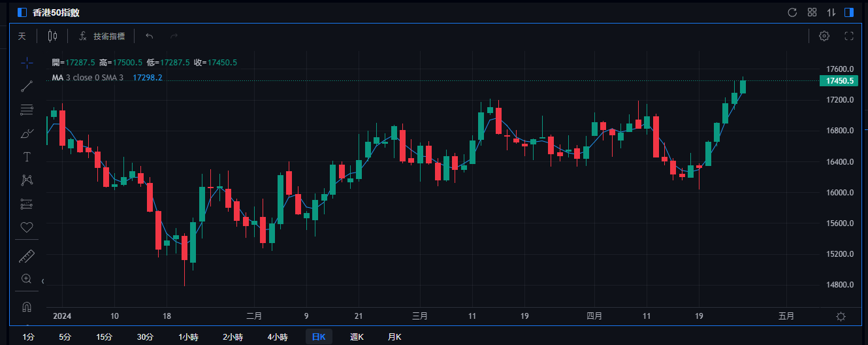Switch to the 週K timeframe tab
868x345 pixels.
click(357, 337)
